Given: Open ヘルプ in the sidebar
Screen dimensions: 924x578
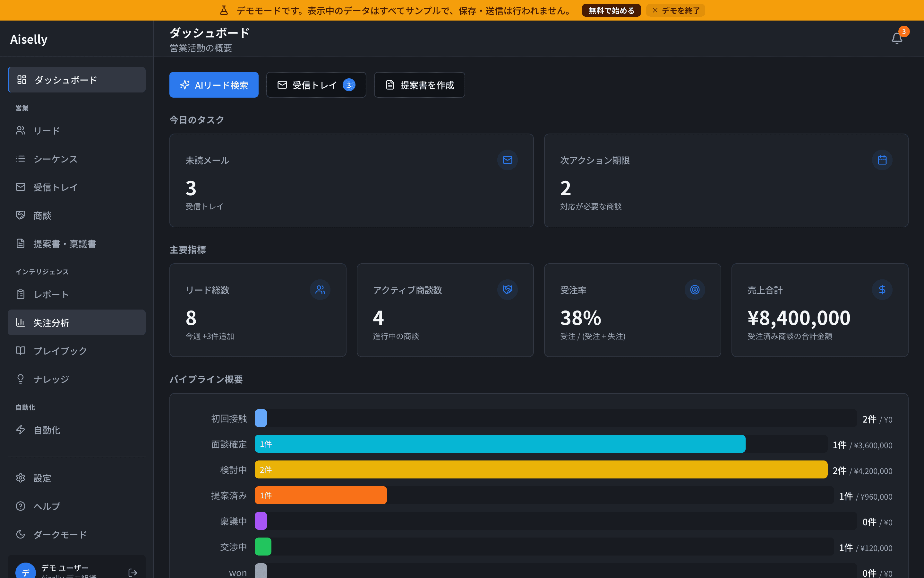Looking at the screenshot, I should click(x=77, y=506).
